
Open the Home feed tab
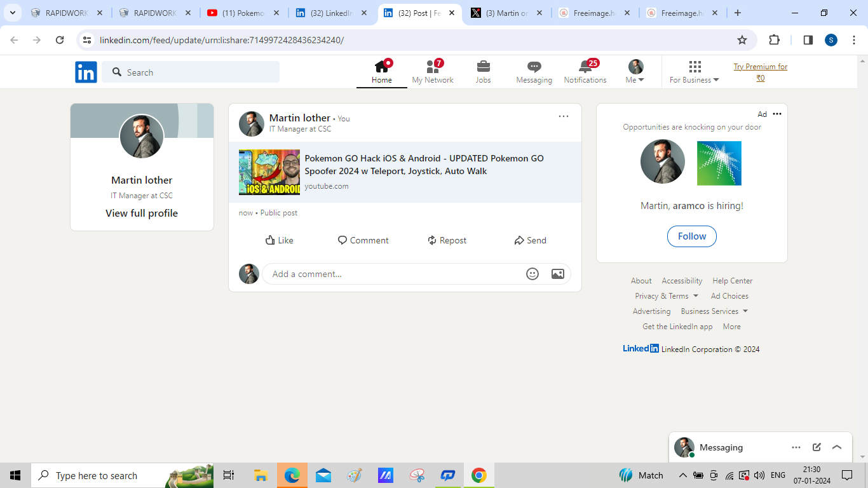click(382, 72)
